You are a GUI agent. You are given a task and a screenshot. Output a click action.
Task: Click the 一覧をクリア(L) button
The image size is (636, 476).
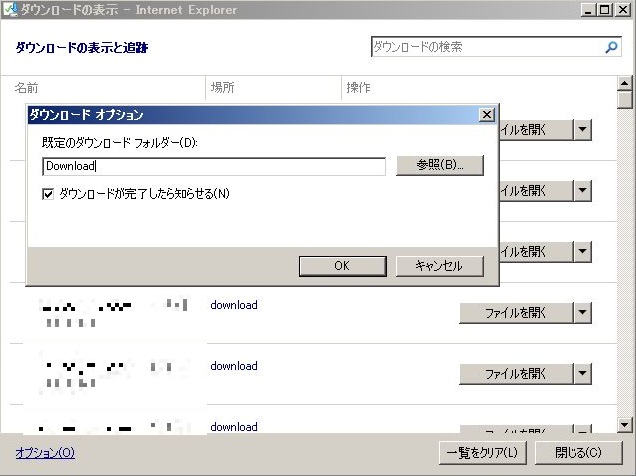(483, 452)
